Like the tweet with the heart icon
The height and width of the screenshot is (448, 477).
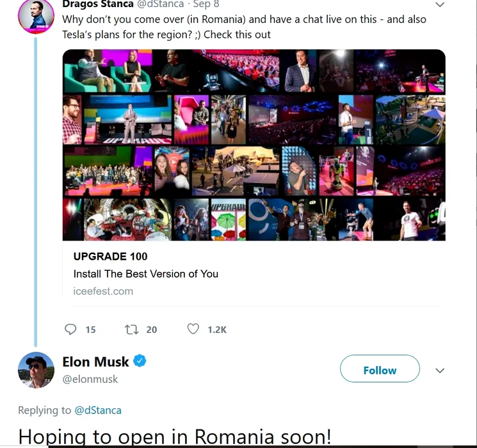tap(193, 330)
